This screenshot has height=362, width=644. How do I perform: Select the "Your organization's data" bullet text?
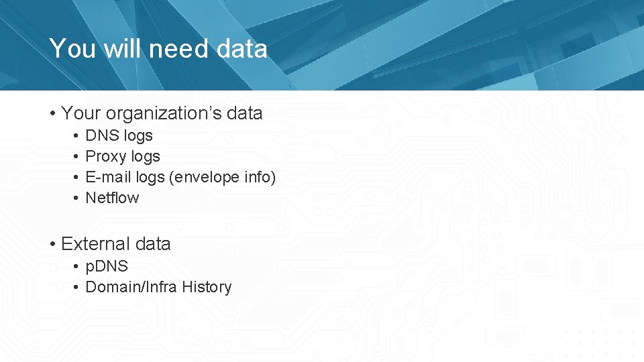click(x=162, y=113)
